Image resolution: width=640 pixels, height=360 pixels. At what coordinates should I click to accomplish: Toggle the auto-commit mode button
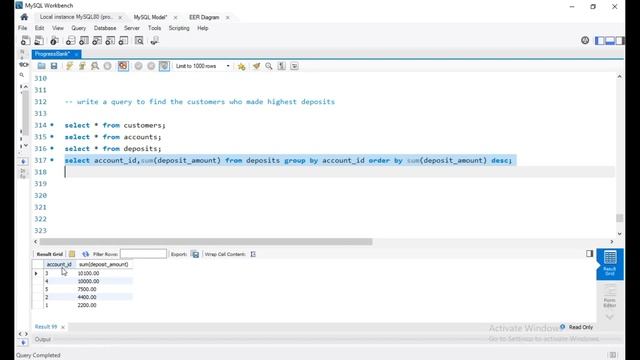tap(164, 66)
